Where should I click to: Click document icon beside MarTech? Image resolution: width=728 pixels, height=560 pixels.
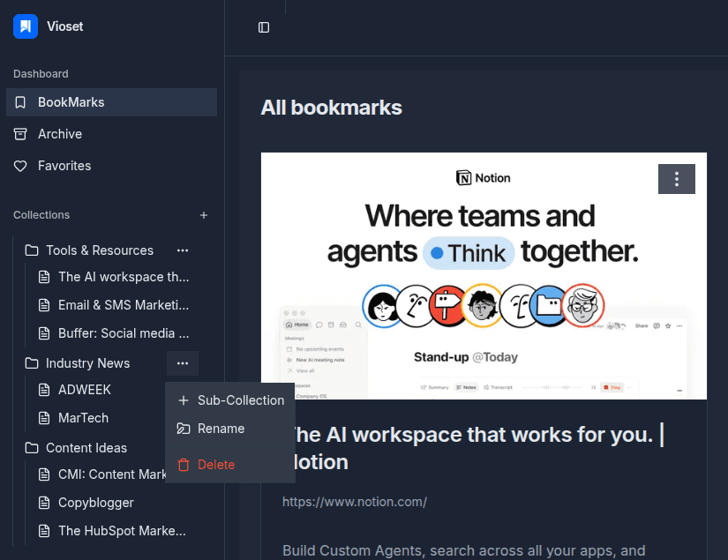[x=44, y=419]
